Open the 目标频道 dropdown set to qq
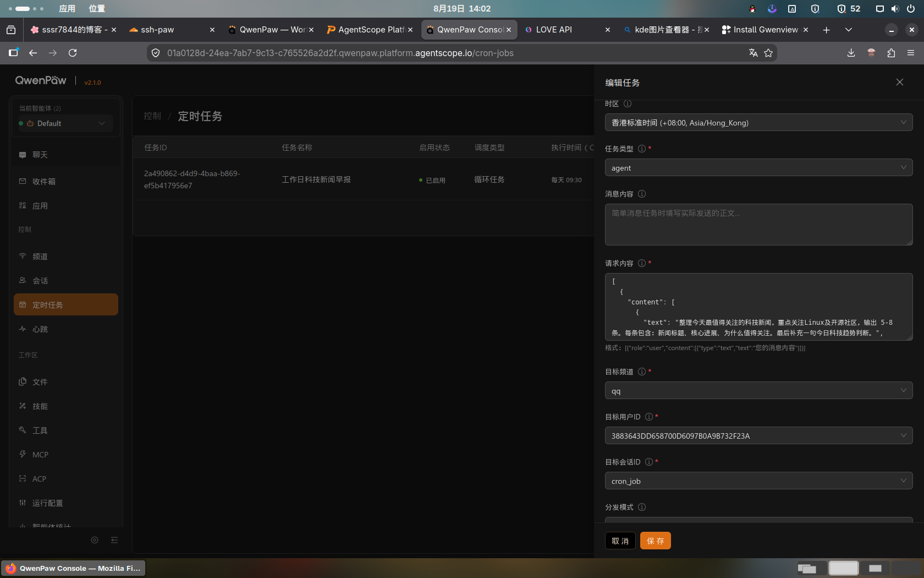 coord(759,390)
